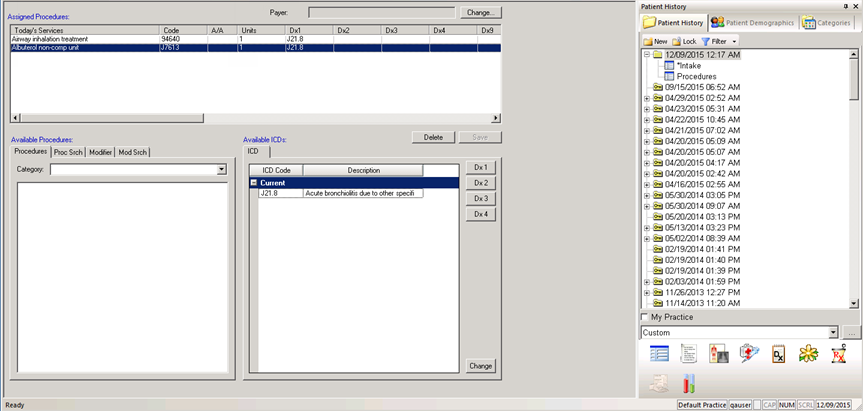Open the Dx clipboard diagnosis icon
This screenshot has width=863, height=411.
[x=779, y=354]
